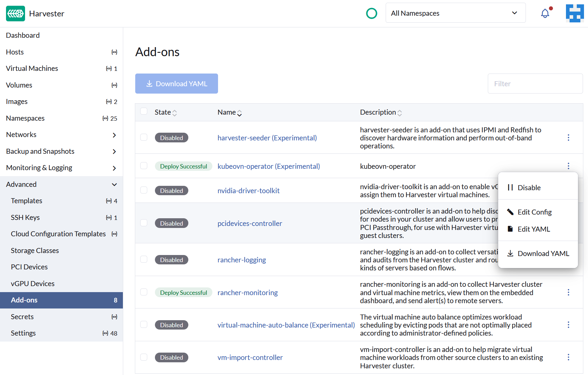Open the kebab menu for kubeovn-operator
The height and width of the screenshot is (375, 588).
568,166
